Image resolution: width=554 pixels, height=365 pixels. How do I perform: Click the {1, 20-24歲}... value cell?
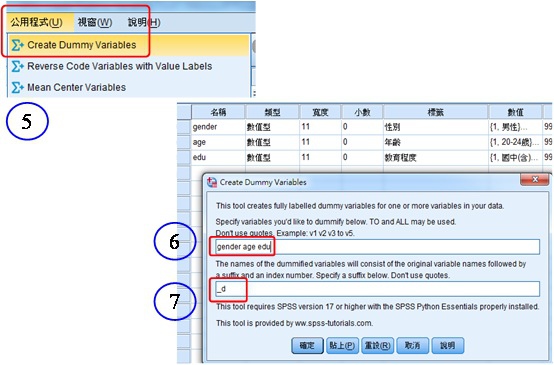(515, 142)
